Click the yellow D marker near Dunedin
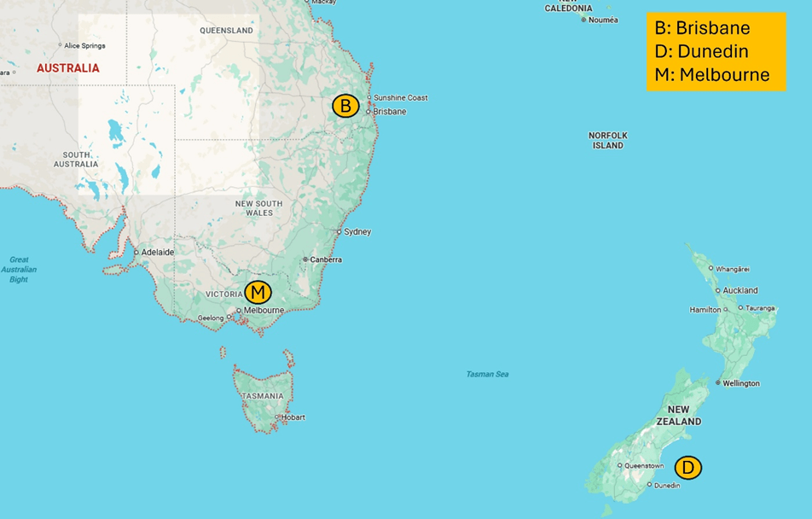The width and height of the screenshot is (812, 519). [x=687, y=467]
